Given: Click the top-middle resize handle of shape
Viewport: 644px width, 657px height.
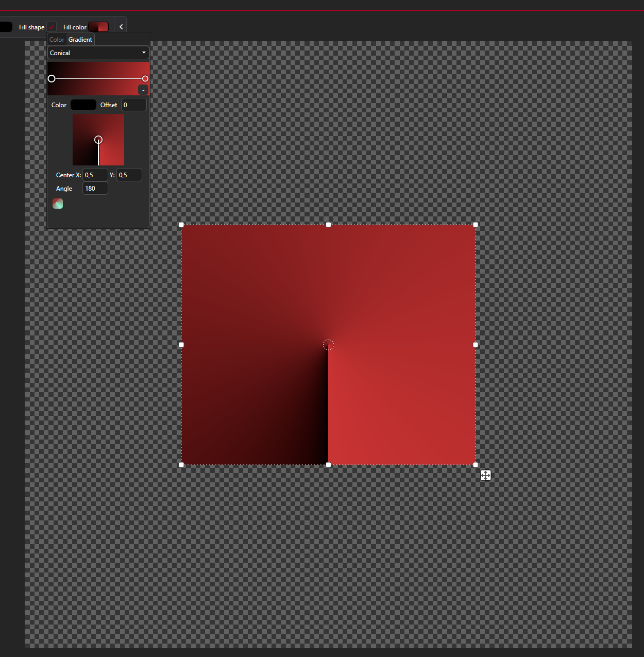Looking at the screenshot, I should click(329, 225).
